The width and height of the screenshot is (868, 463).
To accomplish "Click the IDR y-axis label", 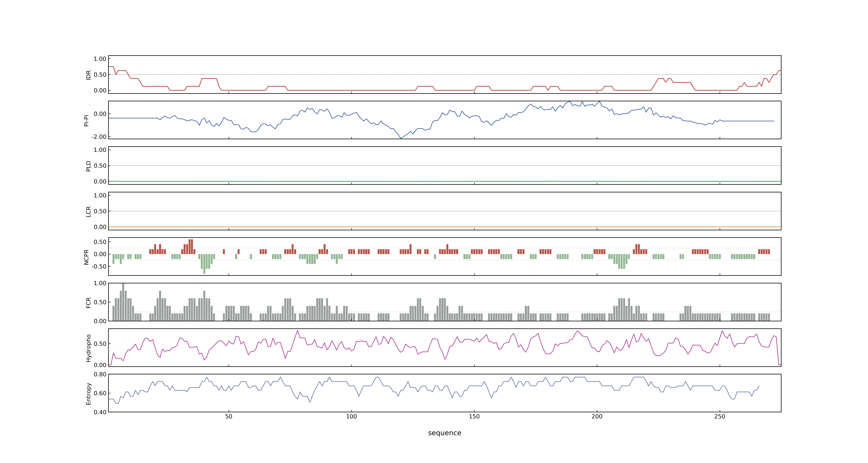I will tap(88, 75).
